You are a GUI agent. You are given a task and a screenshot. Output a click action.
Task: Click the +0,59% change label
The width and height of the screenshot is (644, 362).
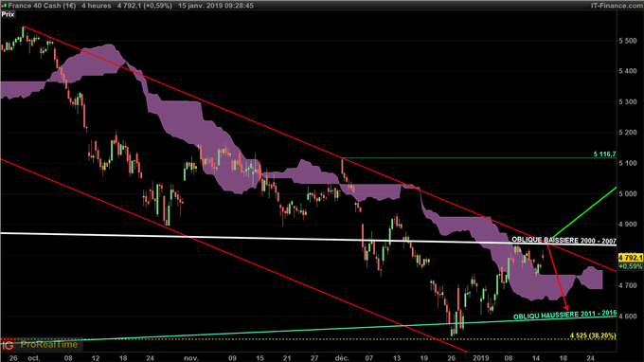coord(631,266)
